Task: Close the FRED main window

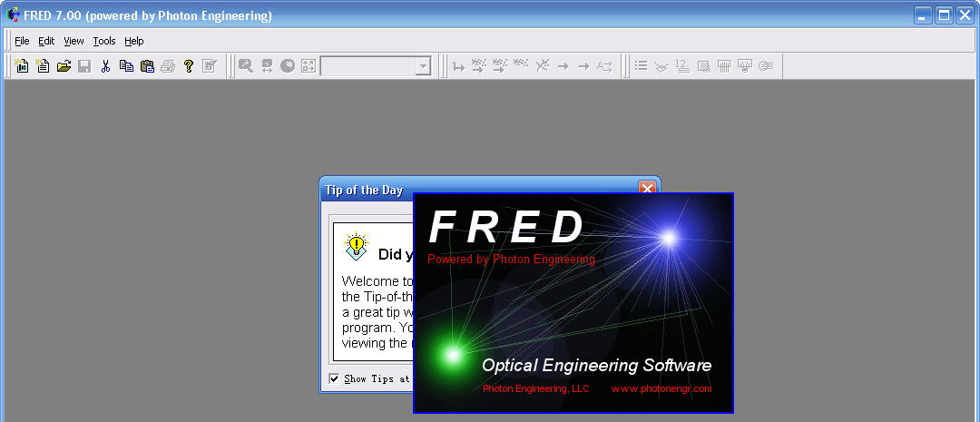Action: [965, 15]
